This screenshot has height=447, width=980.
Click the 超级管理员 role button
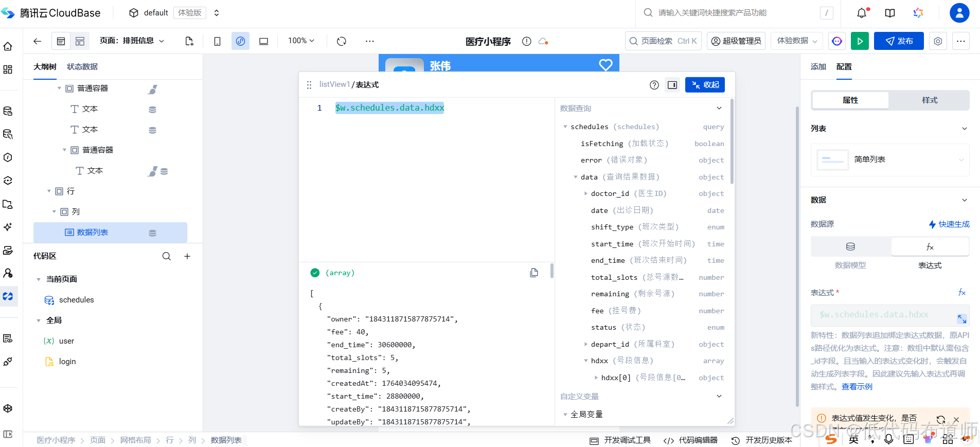point(736,41)
